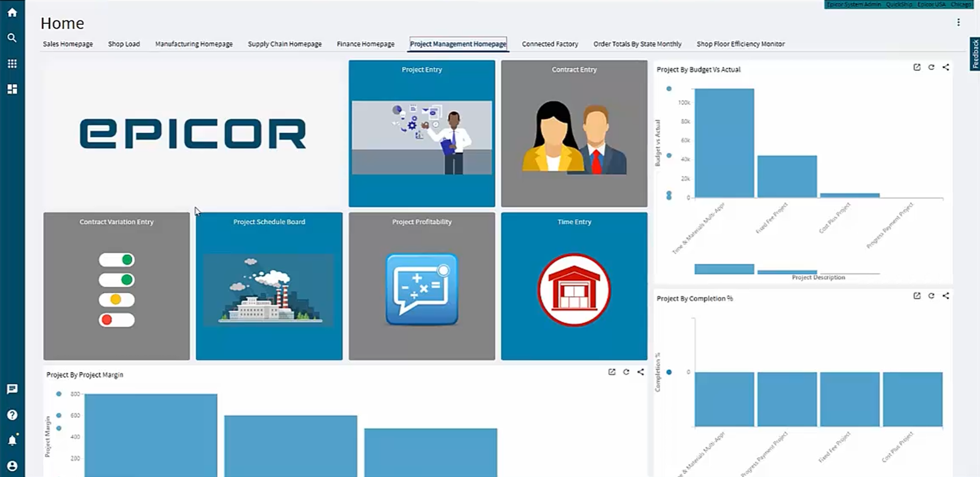Open Shop Floor Efficiency Monitor tab
Screen dimensions: 980x477
741,44
